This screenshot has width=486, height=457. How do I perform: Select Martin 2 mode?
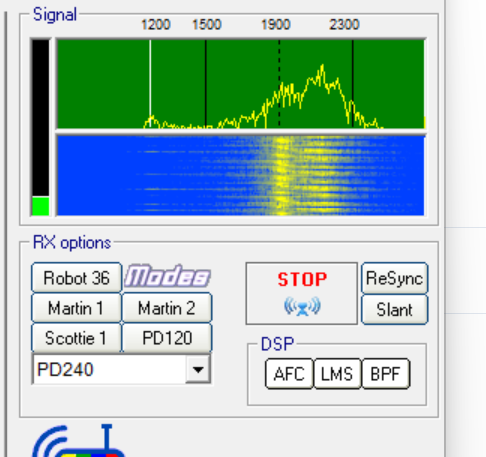(167, 308)
